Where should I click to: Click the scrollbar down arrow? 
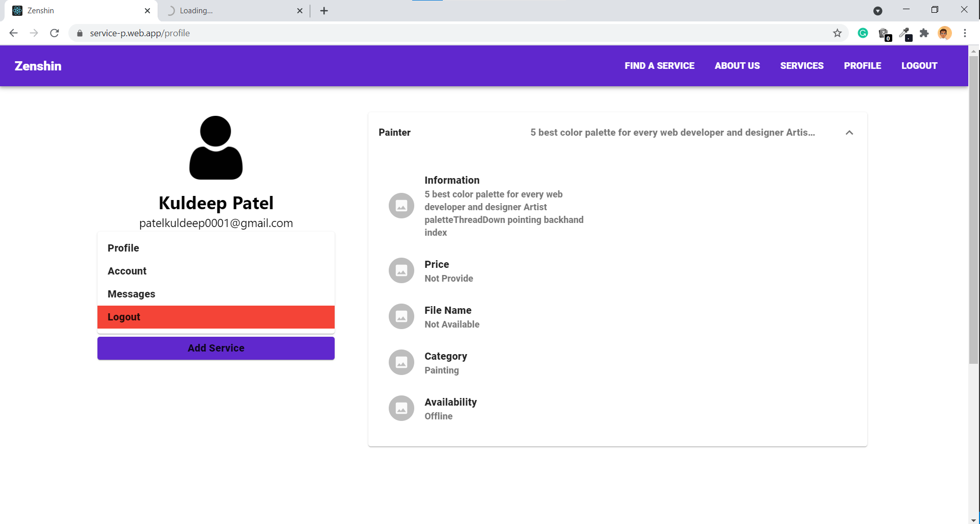click(974, 520)
